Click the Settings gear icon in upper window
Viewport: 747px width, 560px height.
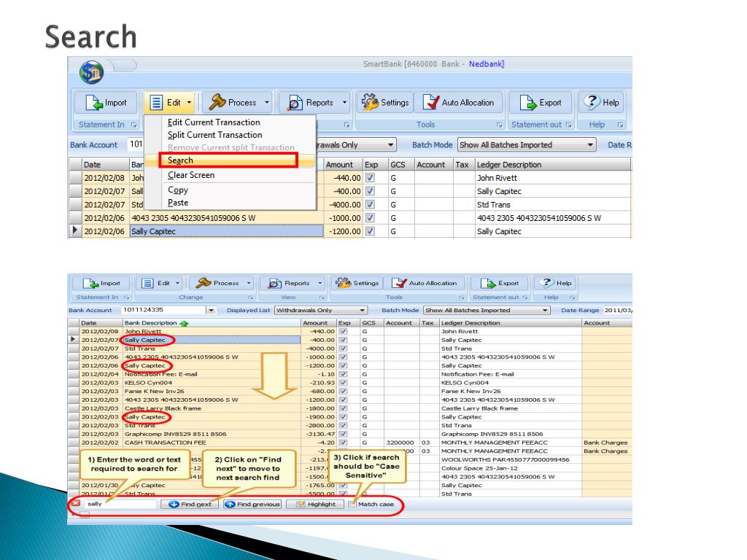coord(370,102)
